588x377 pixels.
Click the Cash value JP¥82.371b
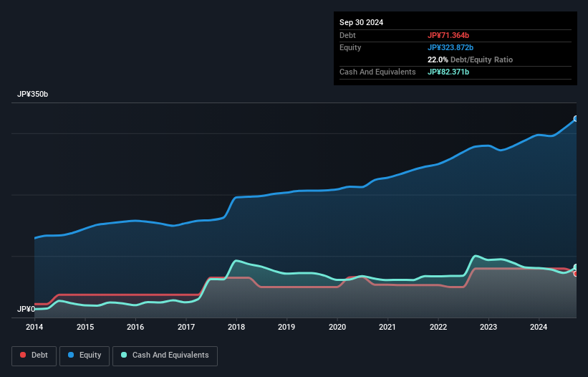tap(448, 72)
